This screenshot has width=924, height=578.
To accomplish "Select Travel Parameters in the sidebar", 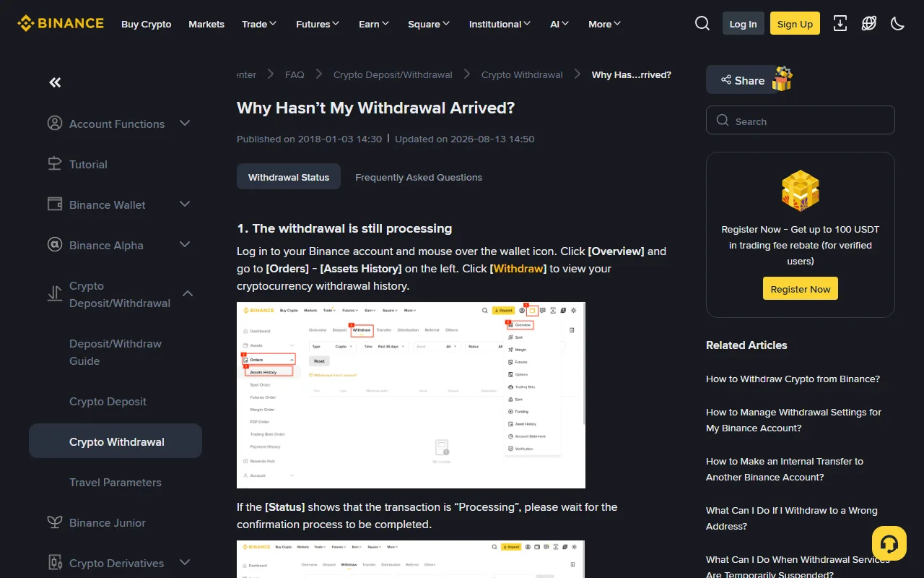I will (115, 482).
